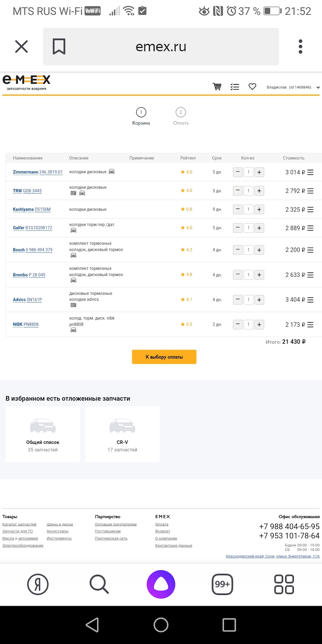Viewport: 322px width, 644px height.
Task: Open the Kashiyama D5156M part link
Action: tap(32, 209)
